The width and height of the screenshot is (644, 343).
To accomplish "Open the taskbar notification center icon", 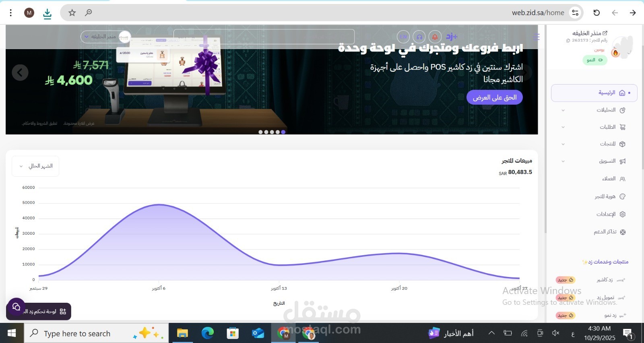I will [x=628, y=333].
